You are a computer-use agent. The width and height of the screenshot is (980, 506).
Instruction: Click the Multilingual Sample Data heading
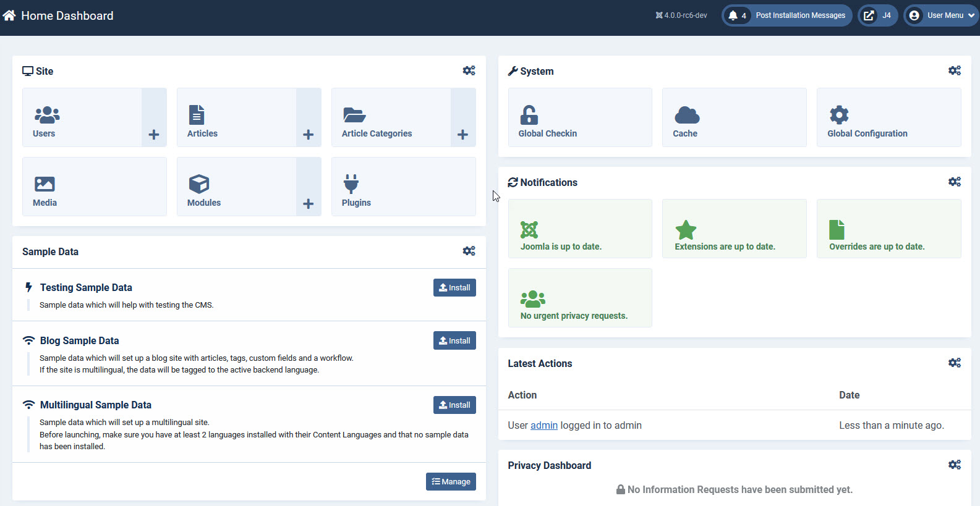tap(96, 405)
